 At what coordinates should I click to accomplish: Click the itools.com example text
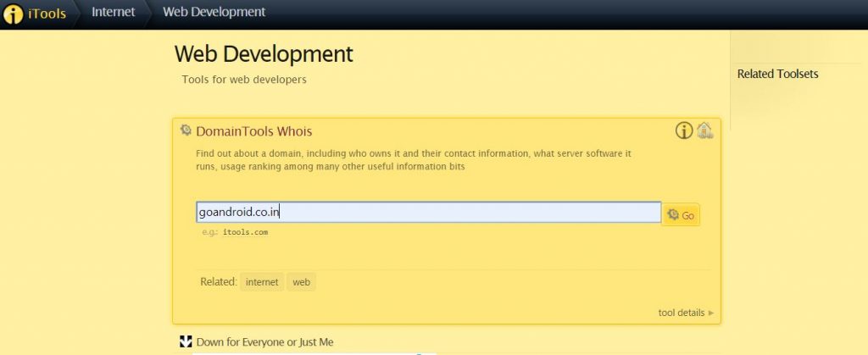point(245,232)
